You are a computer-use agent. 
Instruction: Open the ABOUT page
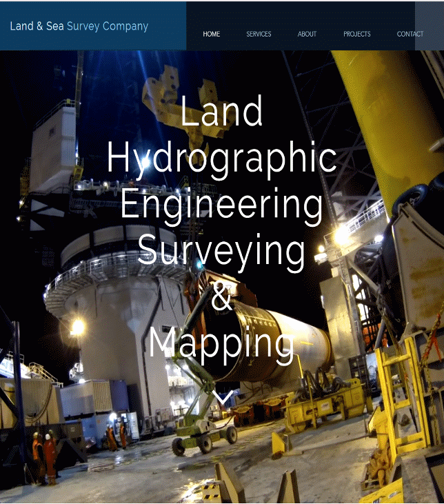coord(307,34)
